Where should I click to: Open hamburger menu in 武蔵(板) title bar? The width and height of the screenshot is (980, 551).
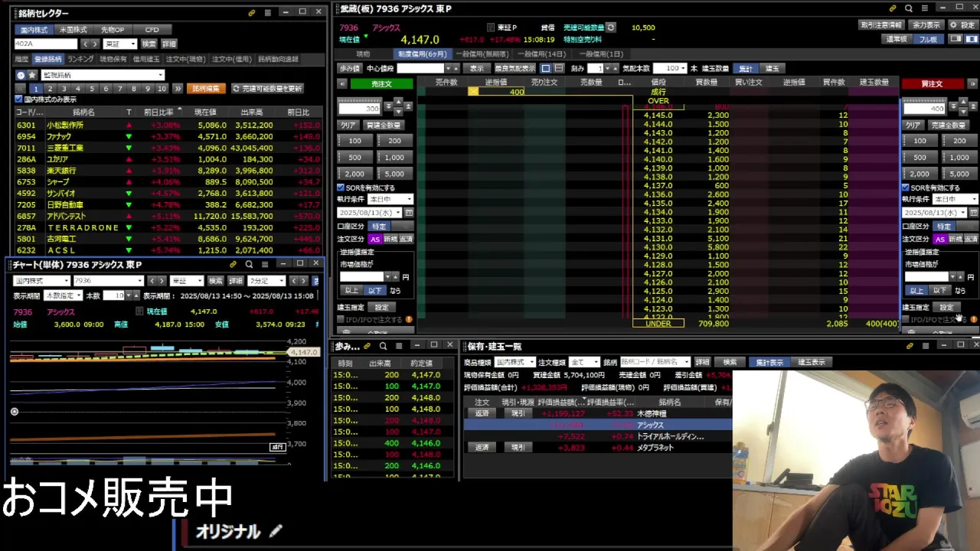tap(924, 8)
